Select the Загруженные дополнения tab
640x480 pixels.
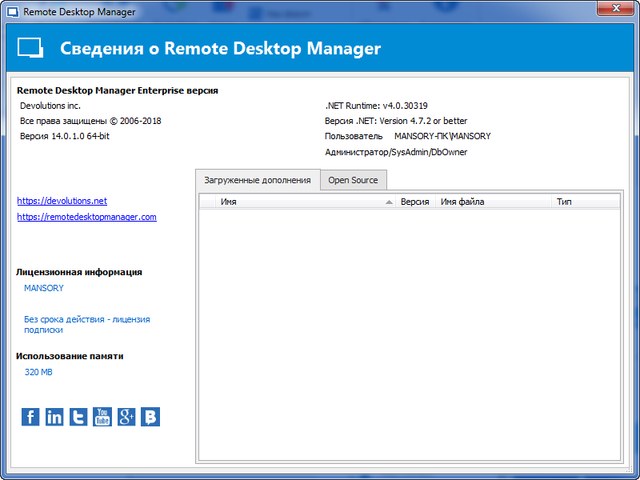(x=258, y=180)
